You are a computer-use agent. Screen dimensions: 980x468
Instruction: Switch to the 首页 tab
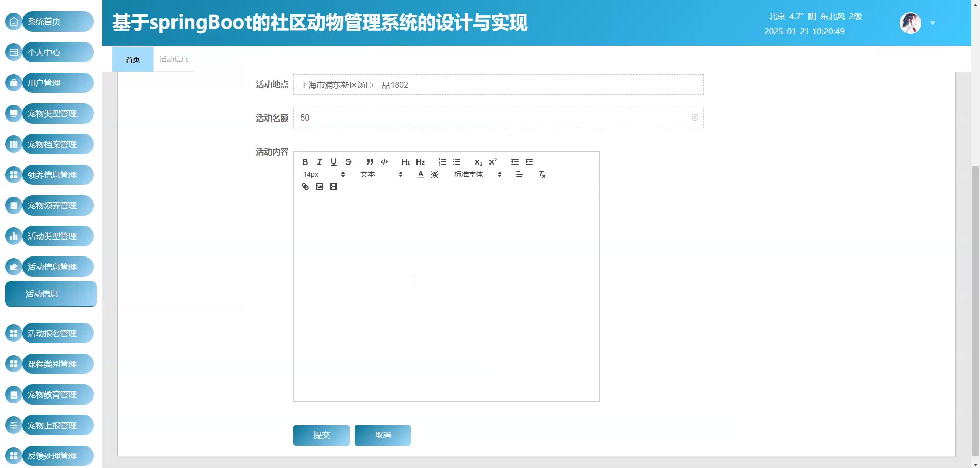tap(133, 59)
